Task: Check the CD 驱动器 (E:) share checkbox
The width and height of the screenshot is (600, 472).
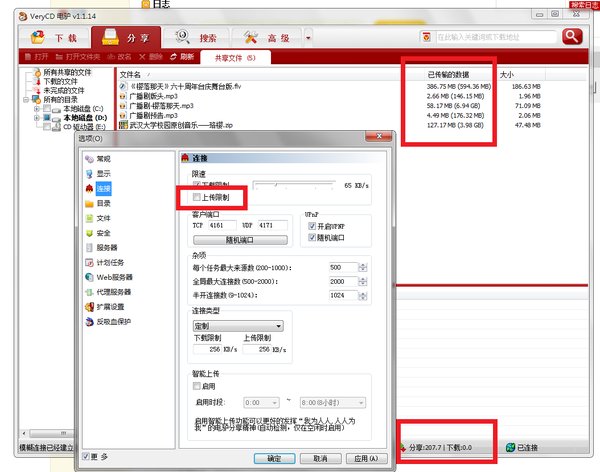Action: pyautogui.click(x=47, y=126)
